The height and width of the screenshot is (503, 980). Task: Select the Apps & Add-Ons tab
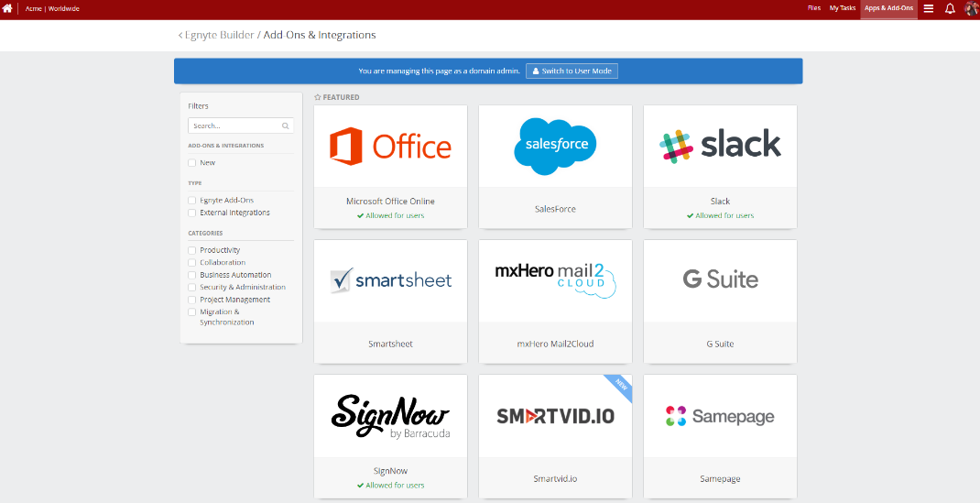click(x=888, y=8)
